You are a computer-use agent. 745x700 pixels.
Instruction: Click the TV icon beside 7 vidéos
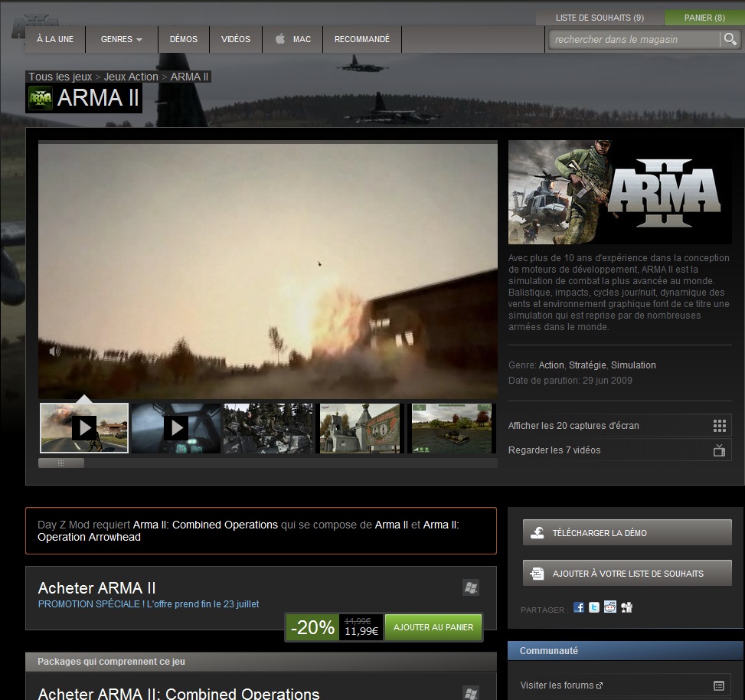[719, 450]
